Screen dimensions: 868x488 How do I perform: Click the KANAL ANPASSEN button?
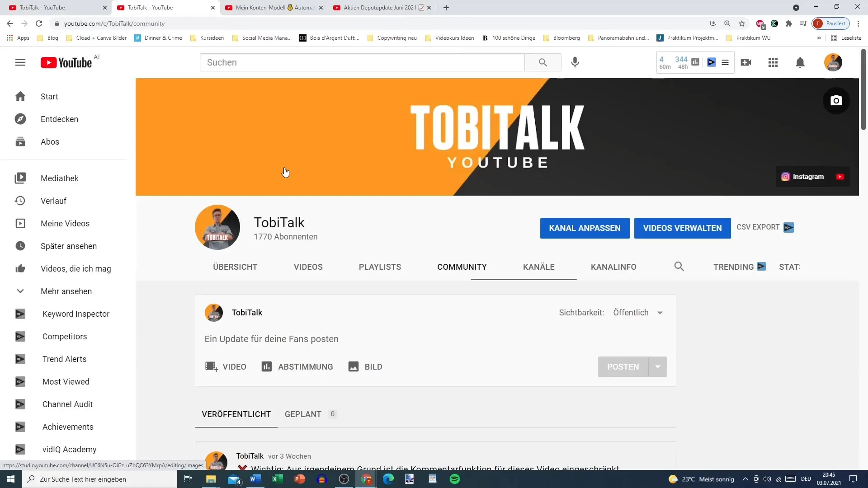(x=585, y=228)
